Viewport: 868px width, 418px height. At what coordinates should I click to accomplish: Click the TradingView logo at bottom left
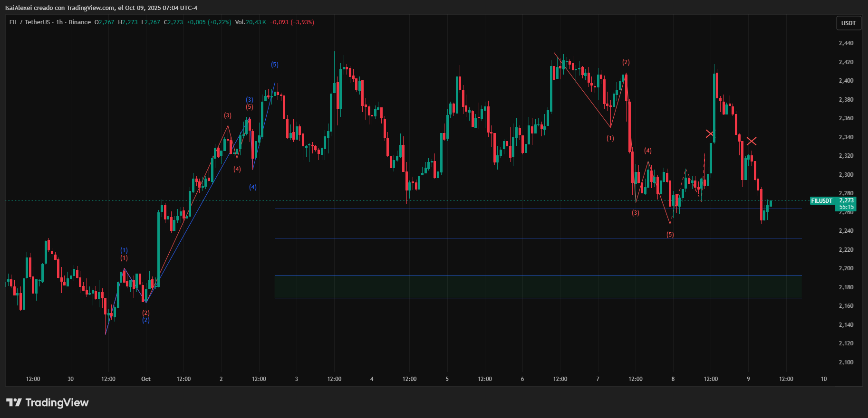48,402
